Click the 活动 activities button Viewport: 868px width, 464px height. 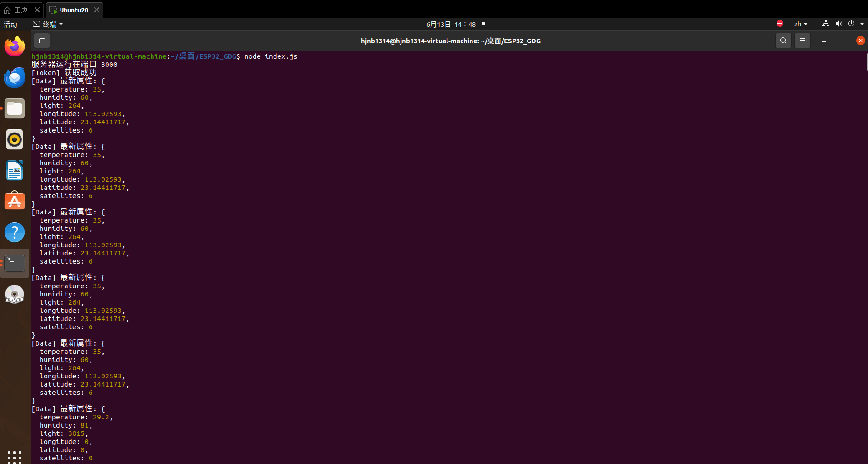10,24
